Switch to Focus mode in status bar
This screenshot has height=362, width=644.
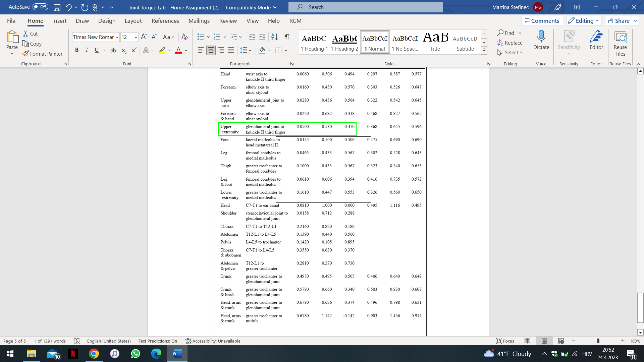tap(505, 341)
